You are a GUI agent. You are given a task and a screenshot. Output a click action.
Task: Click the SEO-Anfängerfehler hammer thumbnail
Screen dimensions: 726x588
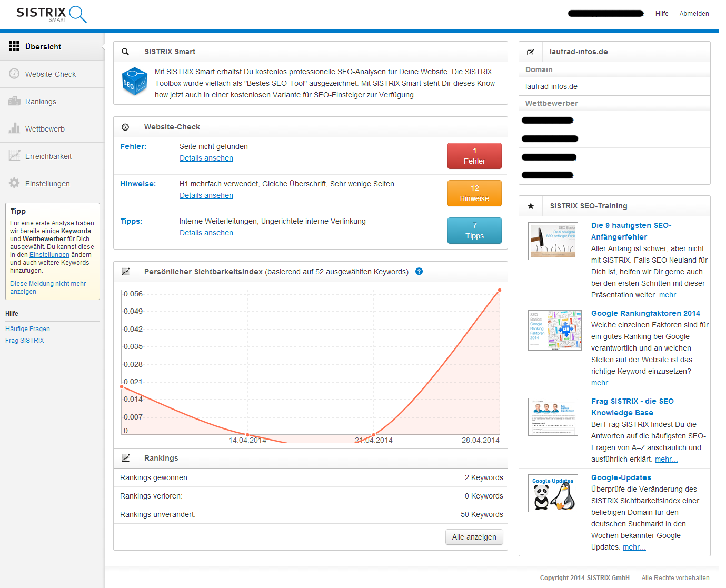tap(553, 241)
